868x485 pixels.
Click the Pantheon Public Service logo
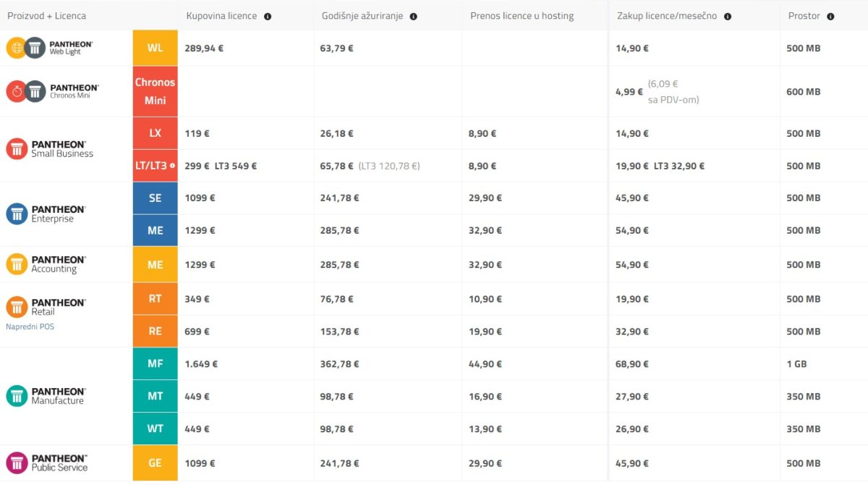pyautogui.click(x=48, y=463)
